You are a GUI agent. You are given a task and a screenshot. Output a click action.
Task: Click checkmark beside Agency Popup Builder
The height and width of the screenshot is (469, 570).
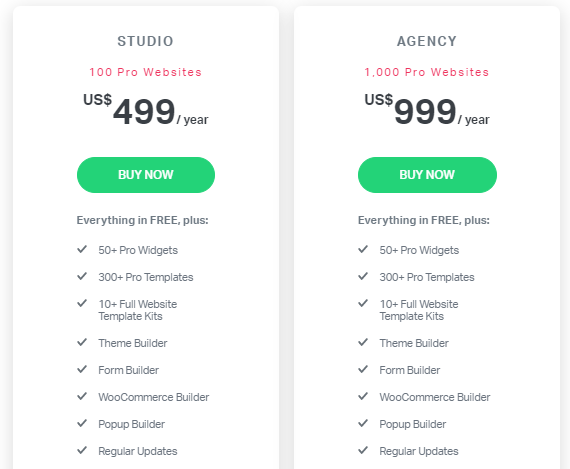[x=363, y=423]
